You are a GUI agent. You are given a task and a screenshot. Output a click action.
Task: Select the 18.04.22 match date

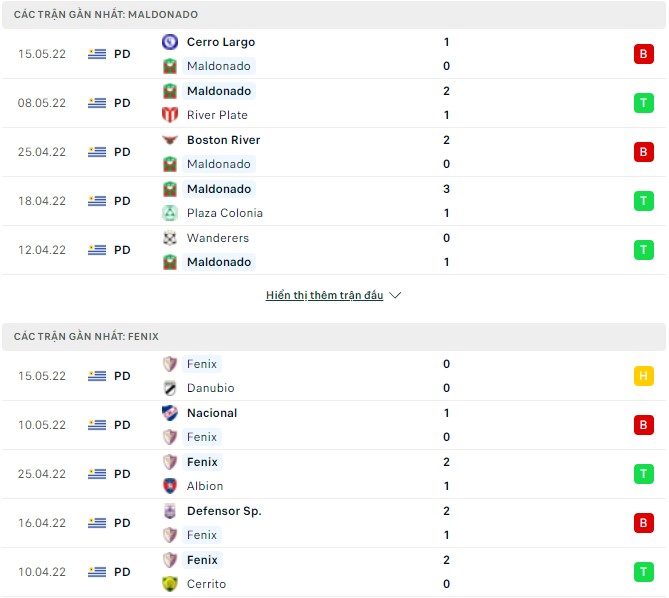[x=42, y=201]
